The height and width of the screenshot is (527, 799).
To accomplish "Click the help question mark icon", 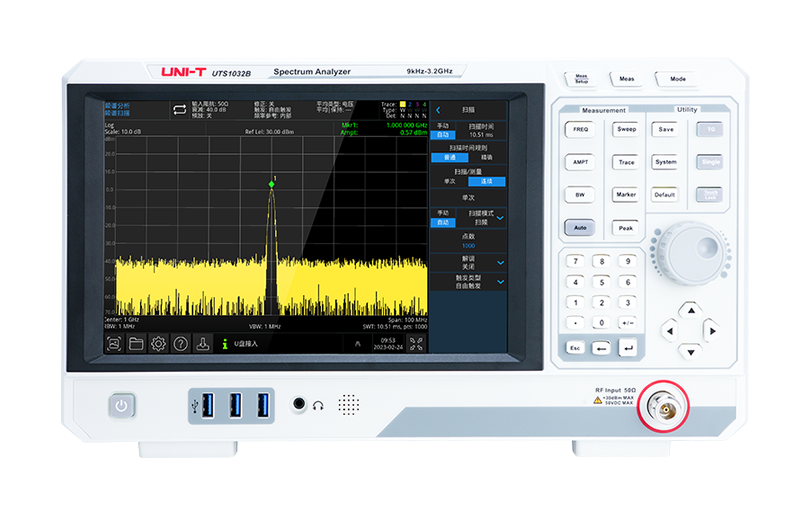I will tap(181, 343).
